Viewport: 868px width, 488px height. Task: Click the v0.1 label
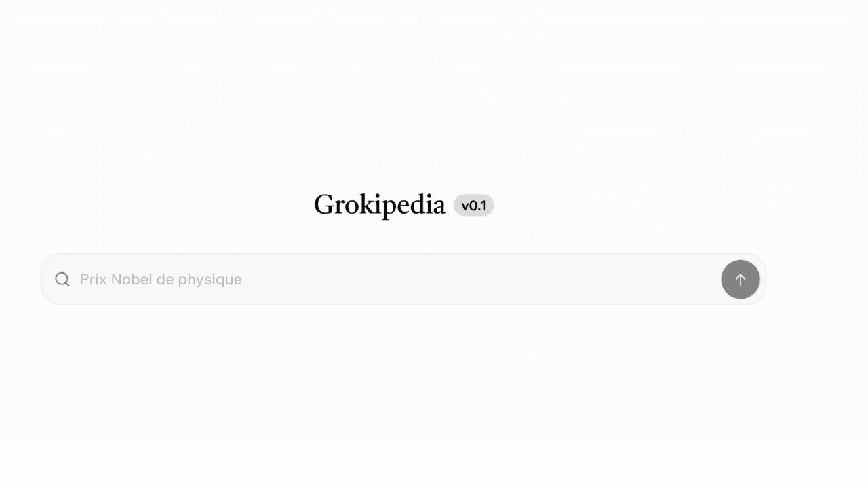473,206
